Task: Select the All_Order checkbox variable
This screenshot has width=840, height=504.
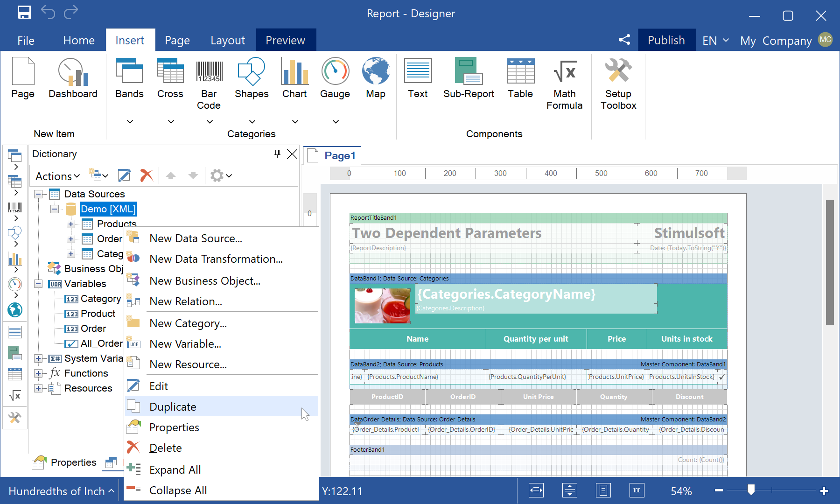Action: (x=94, y=343)
